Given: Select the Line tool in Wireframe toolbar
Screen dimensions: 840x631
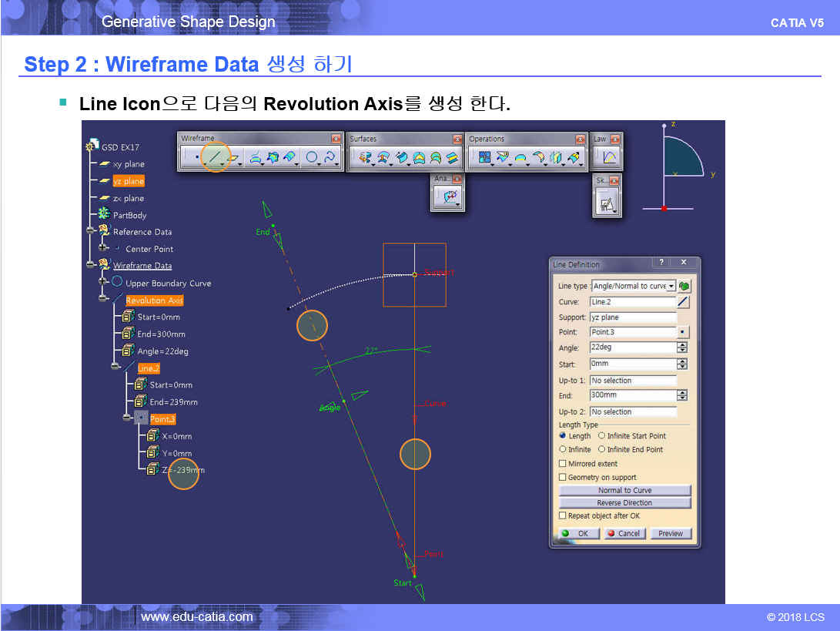Looking at the screenshot, I should [216, 157].
